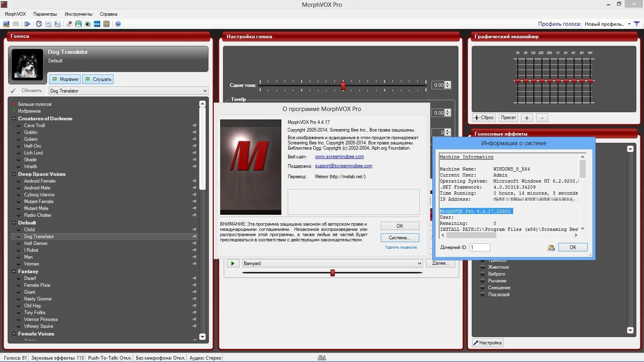This screenshot has width=644, height=362.
Task: Collapse the Creatures of Darkness group
Action: coord(14,119)
